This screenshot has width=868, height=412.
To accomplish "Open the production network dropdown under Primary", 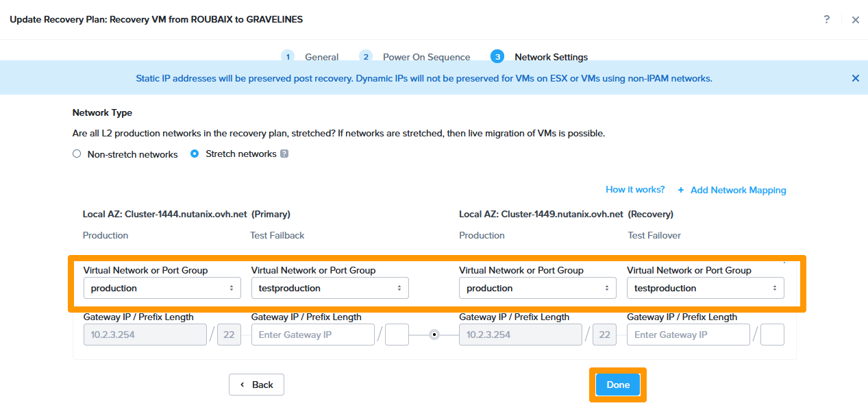I will click(162, 287).
